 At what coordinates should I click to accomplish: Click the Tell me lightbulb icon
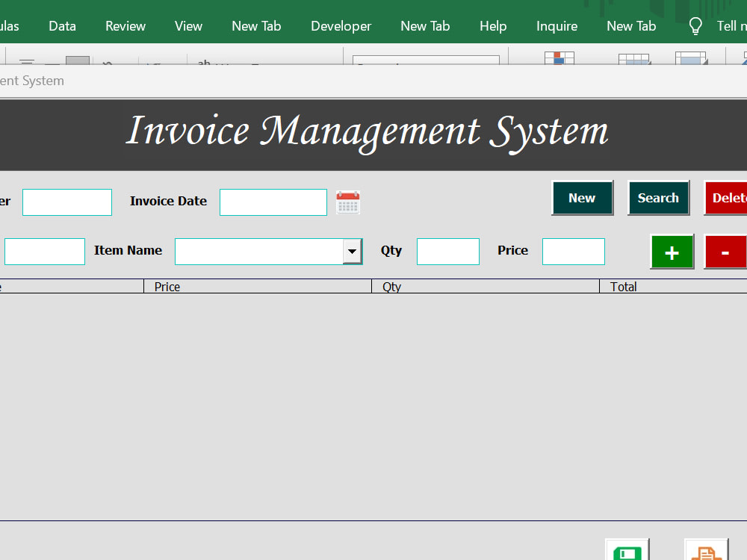(x=695, y=25)
